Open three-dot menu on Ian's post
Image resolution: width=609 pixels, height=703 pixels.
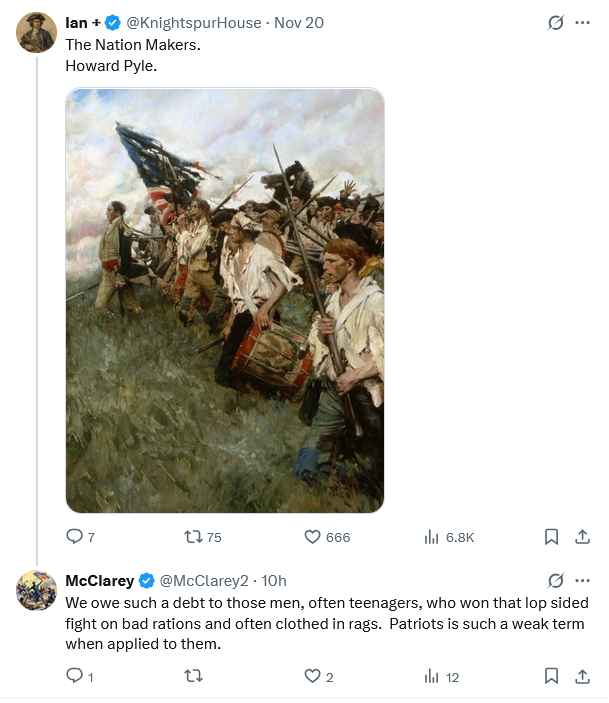click(582, 22)
